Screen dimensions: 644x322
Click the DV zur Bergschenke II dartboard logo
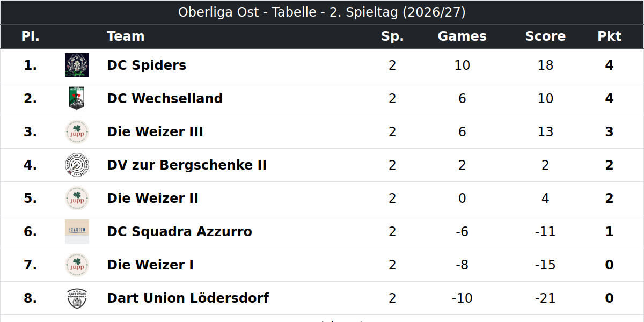(x=77, y=165)
